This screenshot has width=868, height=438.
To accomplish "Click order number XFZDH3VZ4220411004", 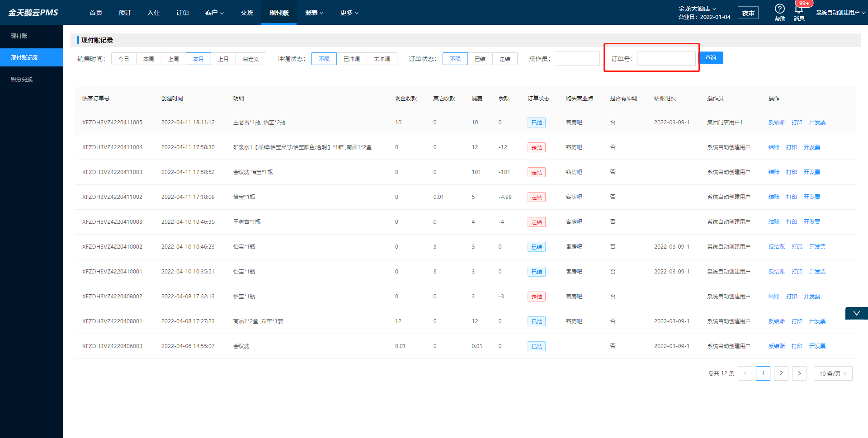I will coord(112,147).
